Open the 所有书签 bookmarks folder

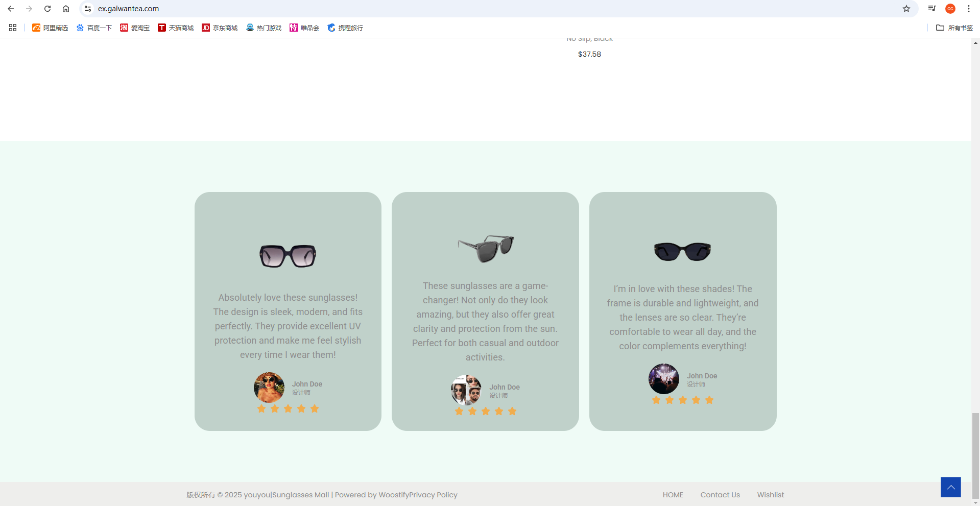954,28
